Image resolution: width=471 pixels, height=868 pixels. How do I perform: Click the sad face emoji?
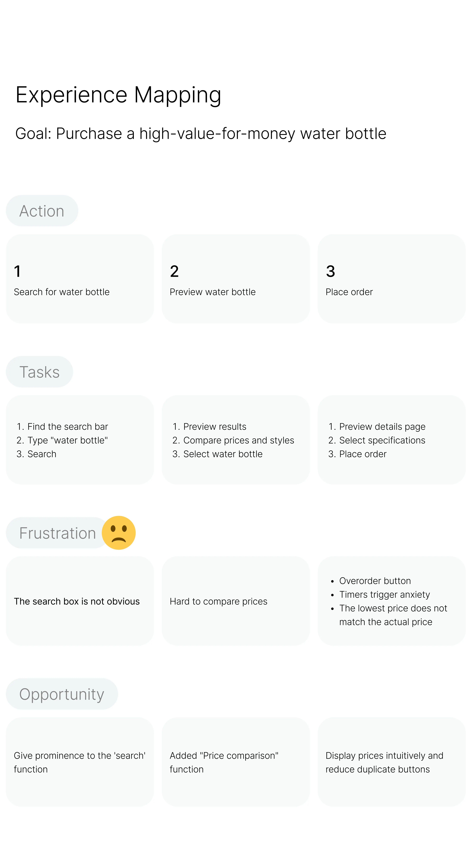[119, 533]
